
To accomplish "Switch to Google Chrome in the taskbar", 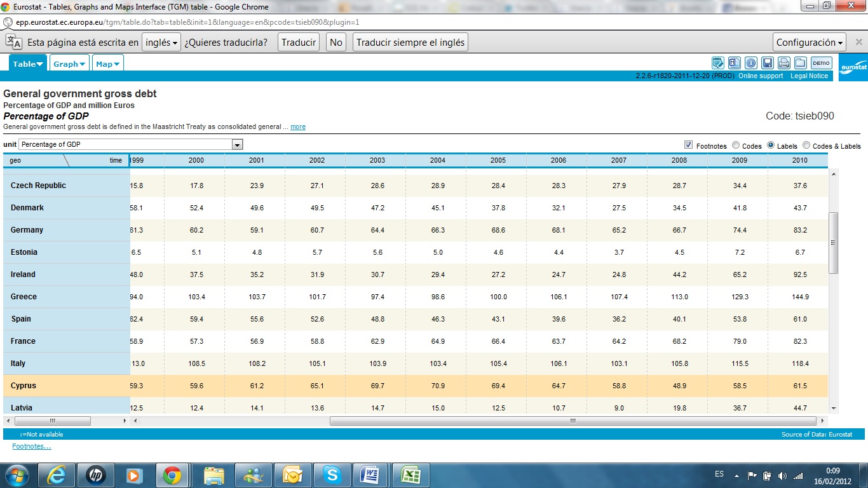I will pos(172,475).
